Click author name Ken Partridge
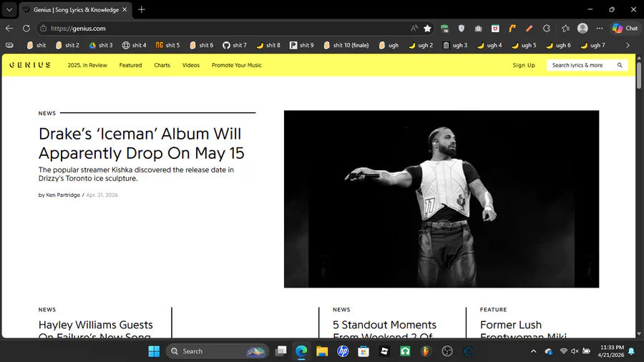 coord(63,195)
